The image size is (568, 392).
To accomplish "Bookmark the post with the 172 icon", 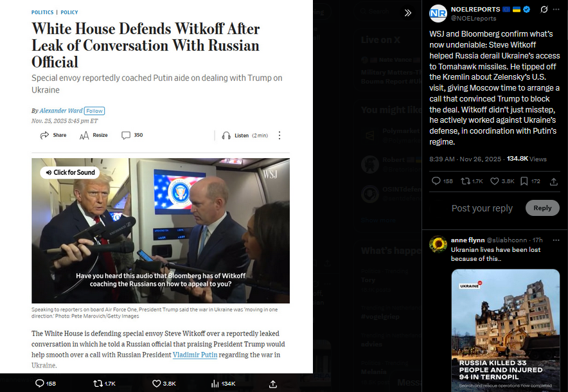I will (524, 181).
